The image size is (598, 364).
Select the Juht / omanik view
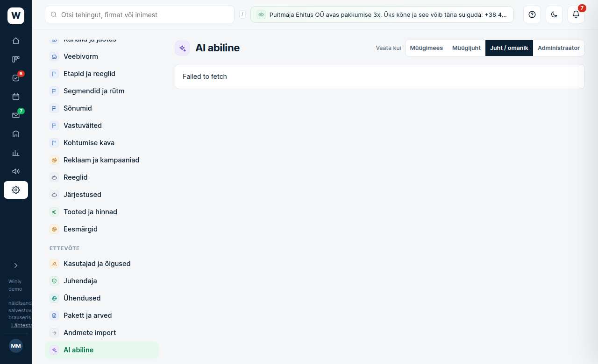point(509,48)
